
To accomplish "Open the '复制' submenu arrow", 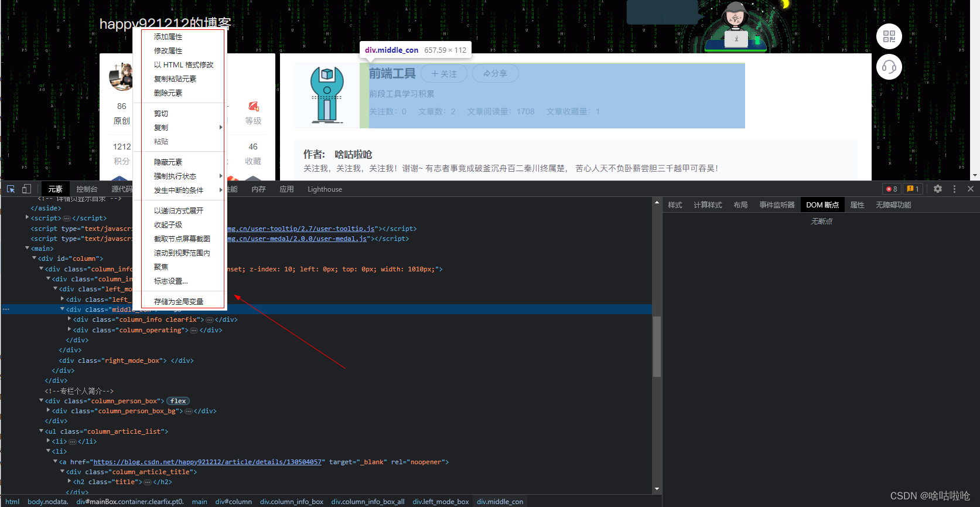I will tap(221, 127).
